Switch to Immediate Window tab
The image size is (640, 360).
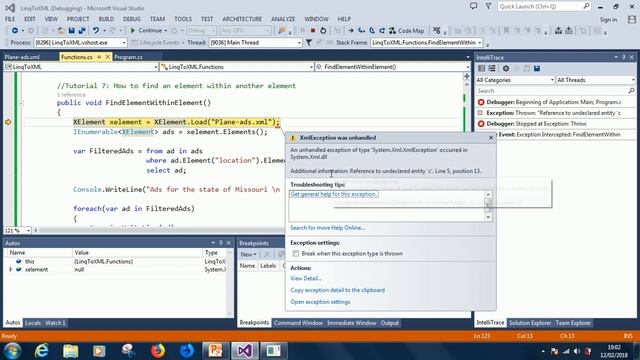pos(351,323)
